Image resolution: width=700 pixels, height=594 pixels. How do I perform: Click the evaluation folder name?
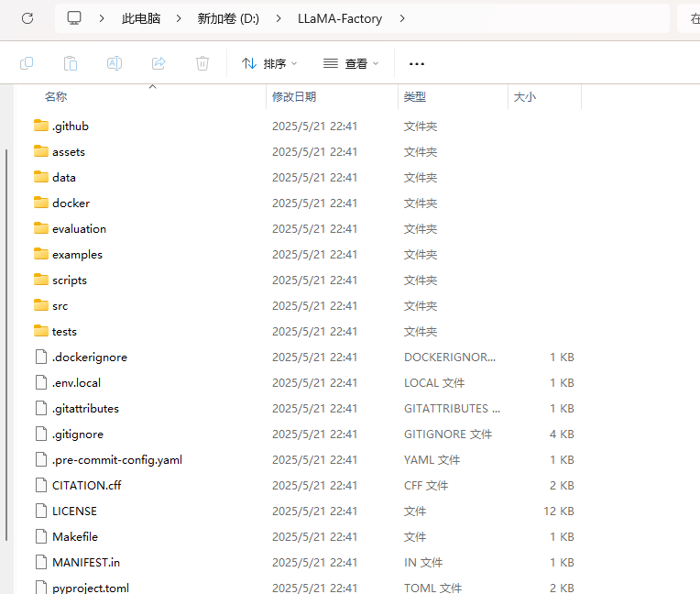(79, 228)
